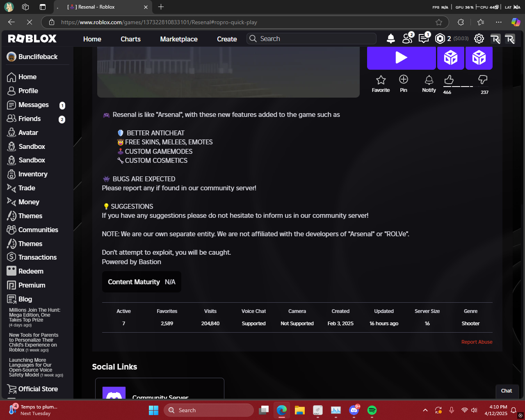Viewport: 525px width, 420px height.
Task: Give the game a thumbs down
Action: [483, 80]
